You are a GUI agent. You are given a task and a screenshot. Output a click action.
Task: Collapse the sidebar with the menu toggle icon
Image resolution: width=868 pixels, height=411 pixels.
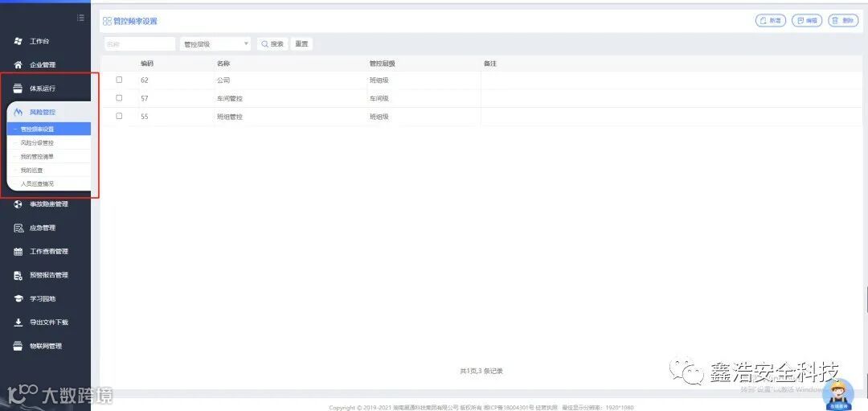[x=81, y=18]
